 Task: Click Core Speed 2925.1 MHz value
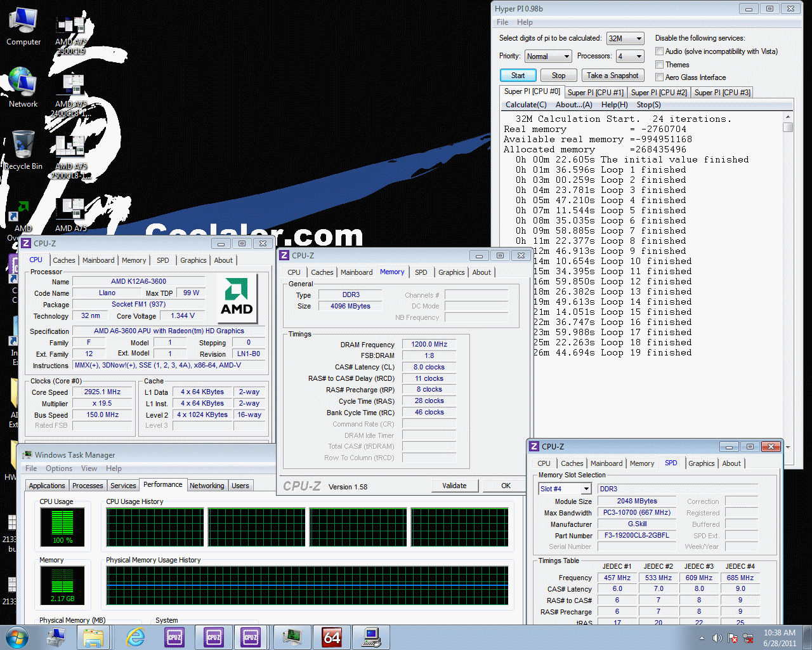click(102, 392)
